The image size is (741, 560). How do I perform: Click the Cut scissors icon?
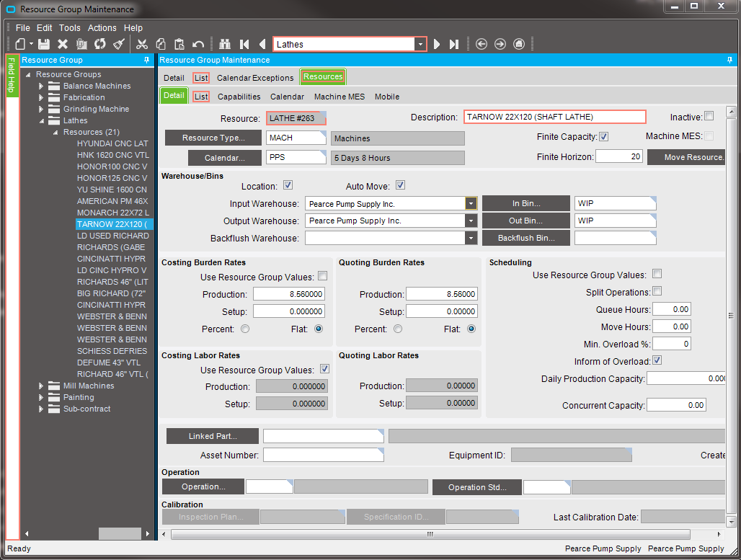pos(141,44)
